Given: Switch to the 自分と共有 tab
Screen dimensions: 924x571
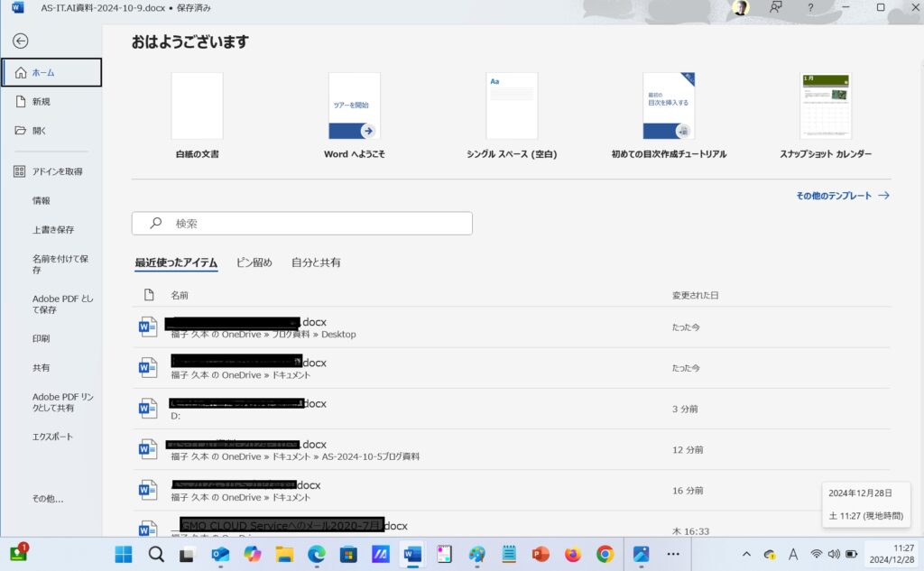Looking at the screenshot, I should (x=316, y=262).
